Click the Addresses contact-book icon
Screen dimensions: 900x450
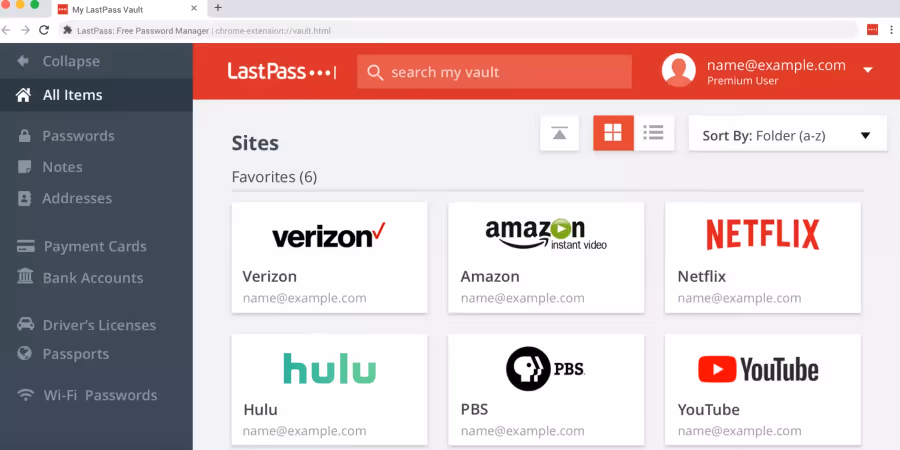point(24,198)
